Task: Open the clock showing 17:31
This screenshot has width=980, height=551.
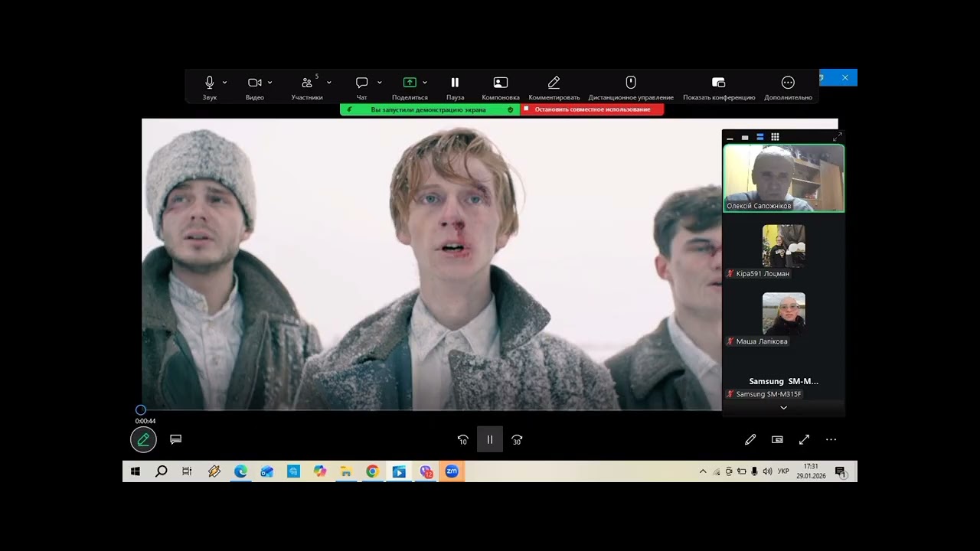Action: (812, 471)
